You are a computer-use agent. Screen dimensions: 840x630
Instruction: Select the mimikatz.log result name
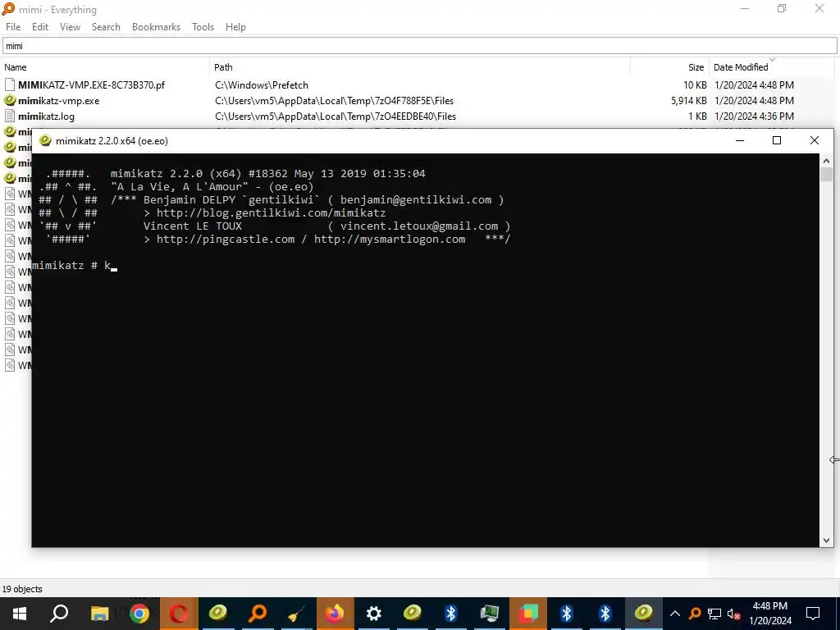(46, 116)
